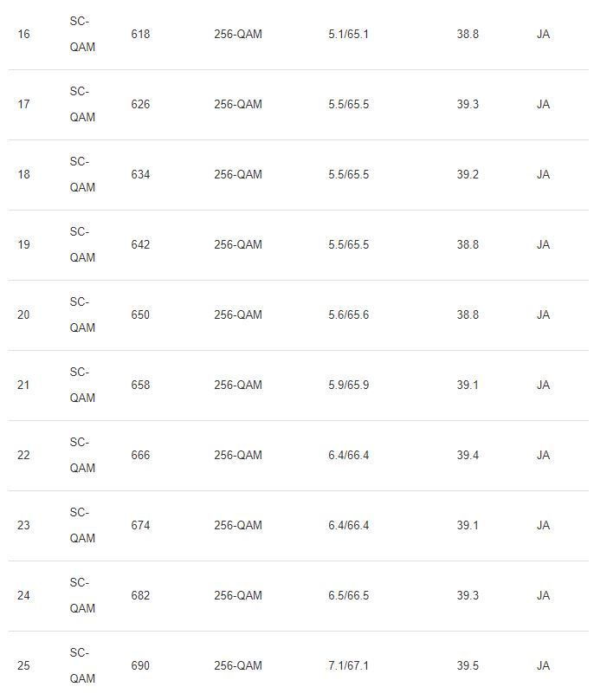Click the 39.4 SNR value
This screenshot has height=700, width=594.
(x=468, y=456)
